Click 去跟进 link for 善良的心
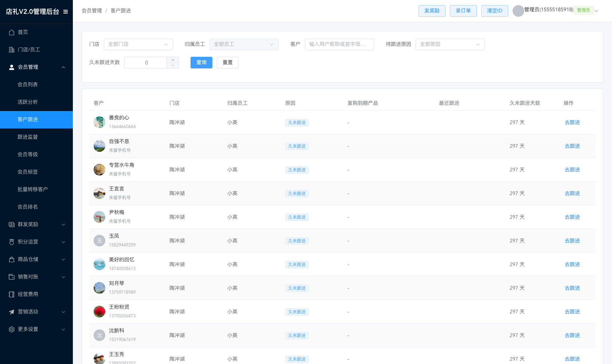This screenshot has width=612, height=364. (x=572, y=122)
